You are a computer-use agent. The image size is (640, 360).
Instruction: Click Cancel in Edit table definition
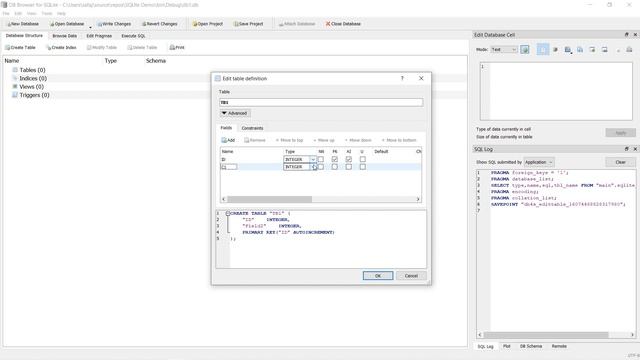coord(411,276)
